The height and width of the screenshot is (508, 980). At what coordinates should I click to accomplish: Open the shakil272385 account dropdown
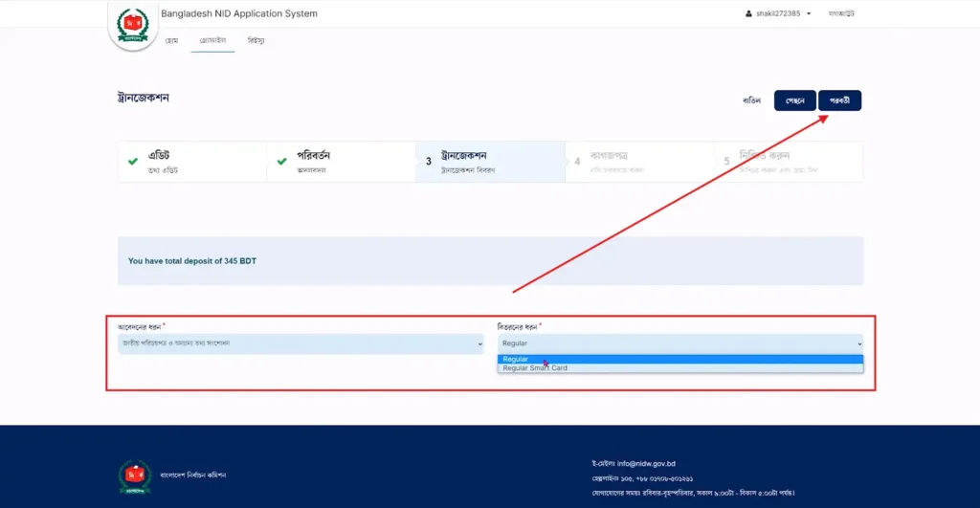point(777,13)
